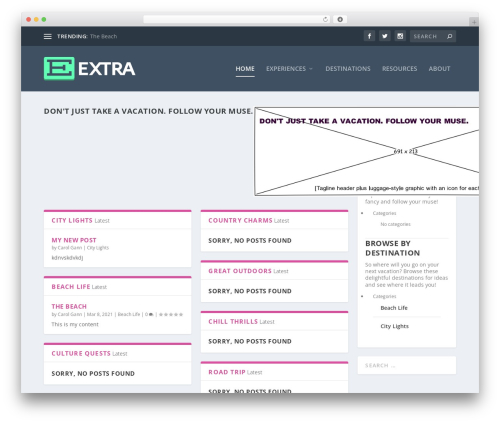This screenshot has height=423, width=500.
Task: Select City Lights in sidebar categories
Action: point(395,326)
